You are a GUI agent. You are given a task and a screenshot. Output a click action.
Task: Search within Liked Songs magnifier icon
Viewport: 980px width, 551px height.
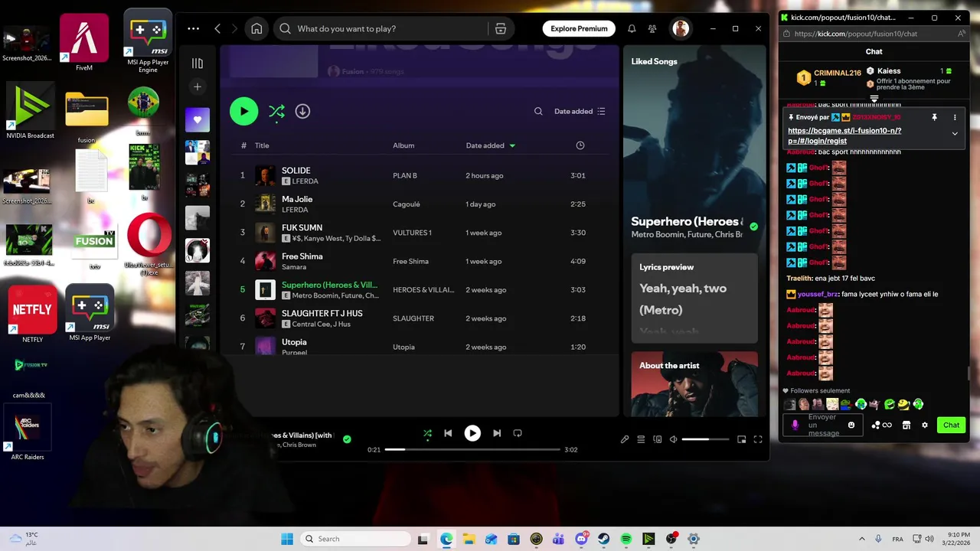tap(538, 112)
